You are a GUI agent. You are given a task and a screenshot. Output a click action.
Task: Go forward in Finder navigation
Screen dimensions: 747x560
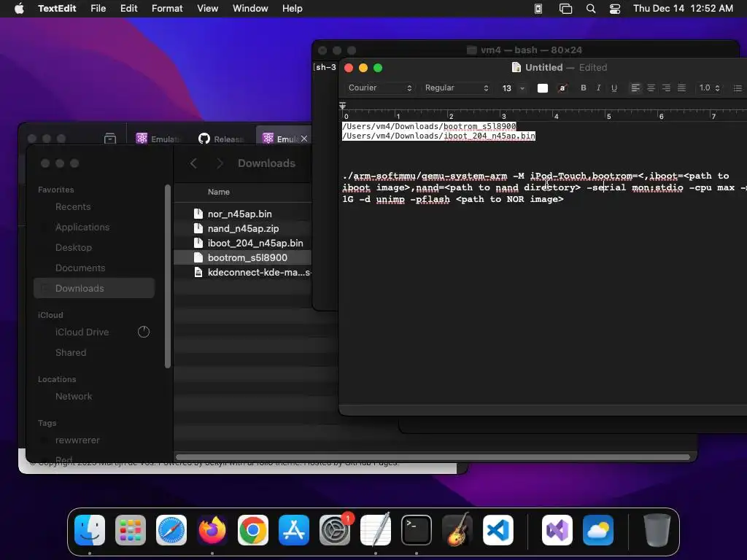tap(220, 163)
